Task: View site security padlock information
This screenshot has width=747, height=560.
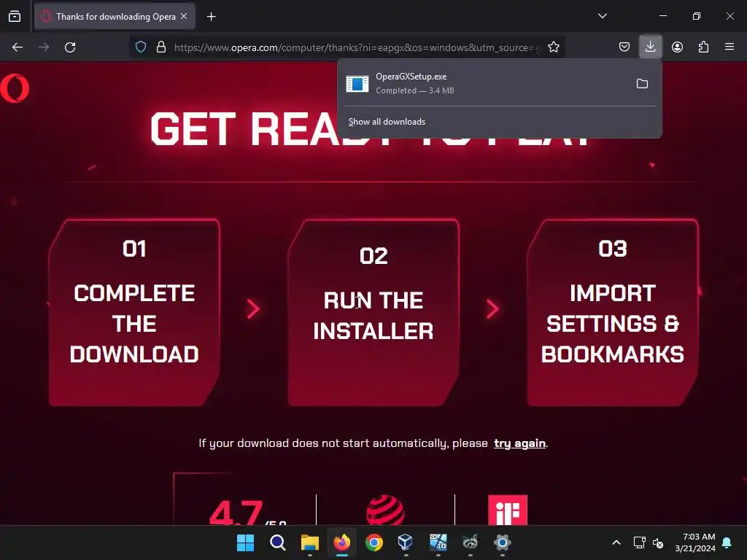Action: point(161,47)
